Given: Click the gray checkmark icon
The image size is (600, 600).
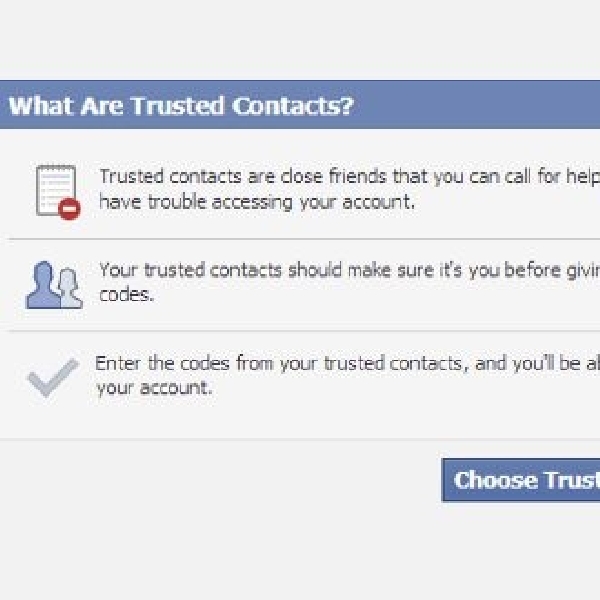Looking at the screenshot, I should (x=52, y=376).
